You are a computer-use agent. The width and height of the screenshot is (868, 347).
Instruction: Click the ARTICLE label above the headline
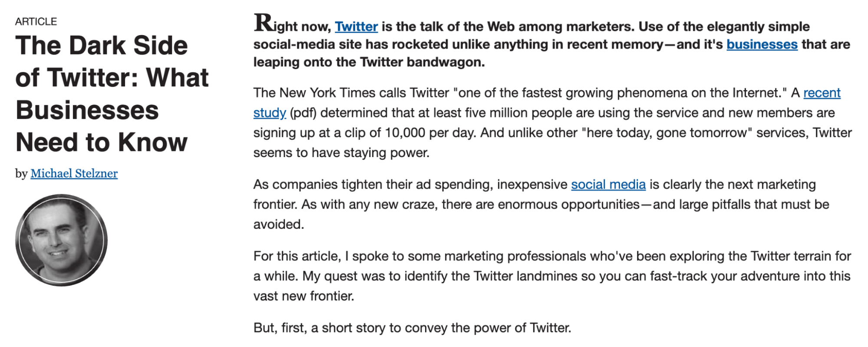[36, 22]
